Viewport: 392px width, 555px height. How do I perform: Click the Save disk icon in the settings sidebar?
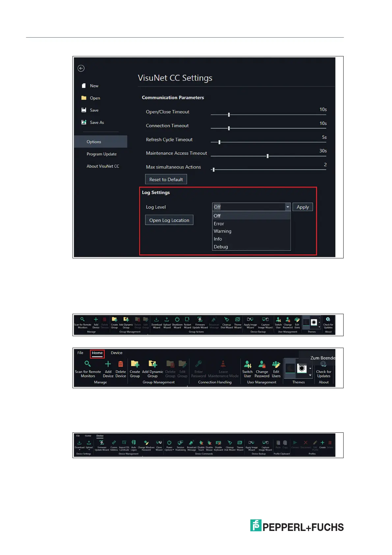click(x=84, y=110)
